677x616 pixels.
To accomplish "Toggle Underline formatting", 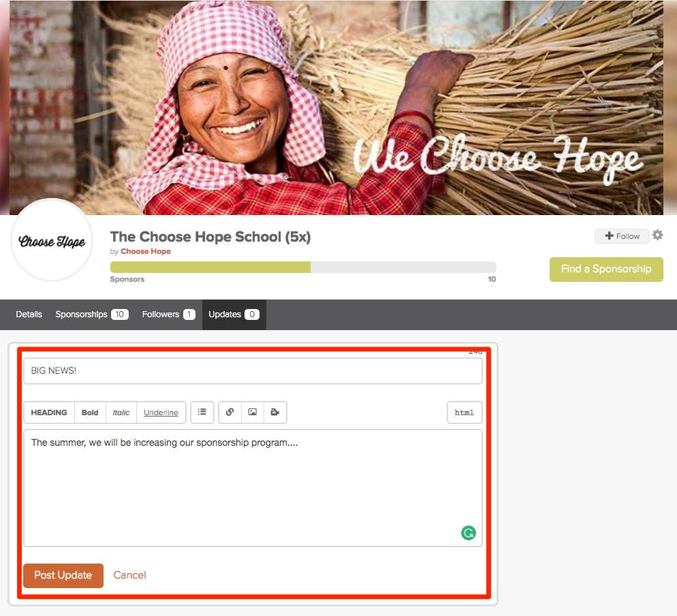I will pos(161,412).
